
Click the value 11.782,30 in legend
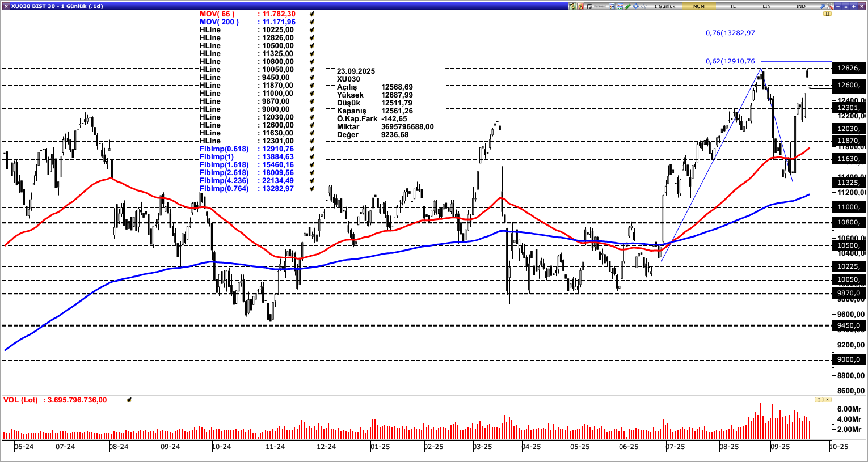279,14
